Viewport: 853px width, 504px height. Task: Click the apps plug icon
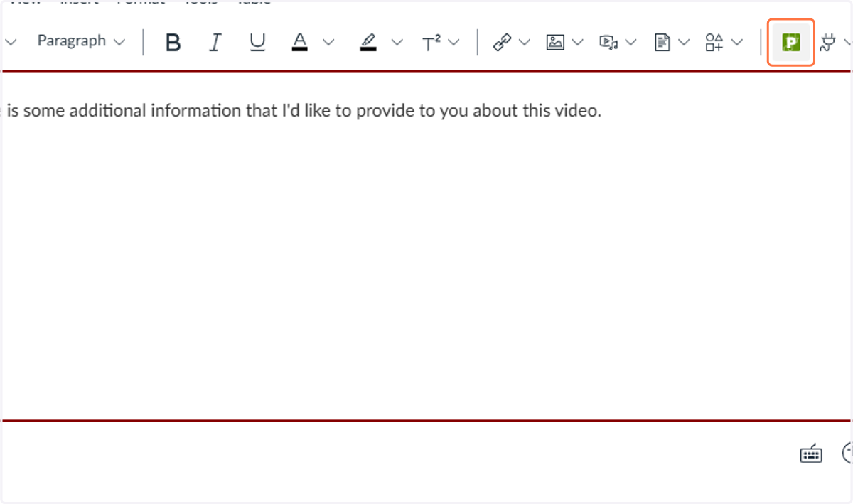pos(827,43)
